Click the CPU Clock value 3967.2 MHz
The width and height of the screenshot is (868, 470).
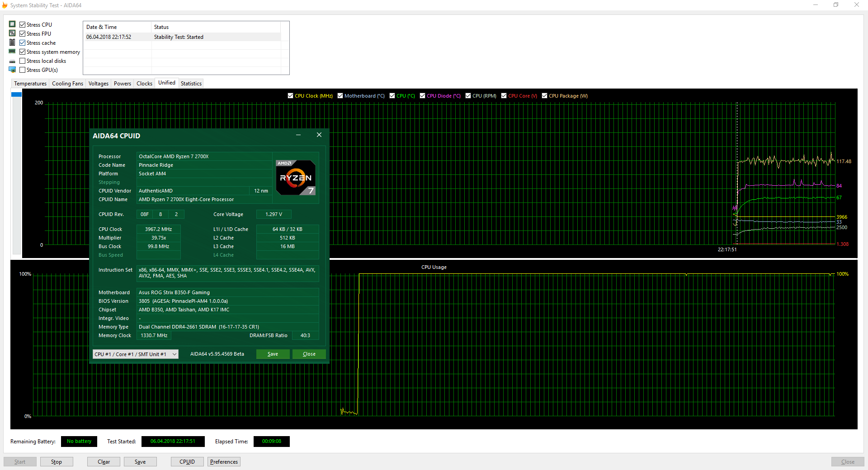[158, 229]
